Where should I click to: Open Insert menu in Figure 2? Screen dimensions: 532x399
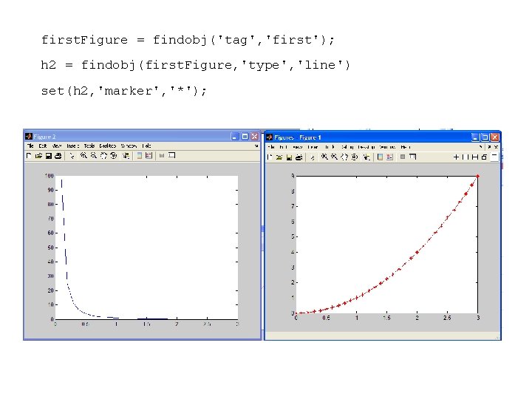point(72,146)
